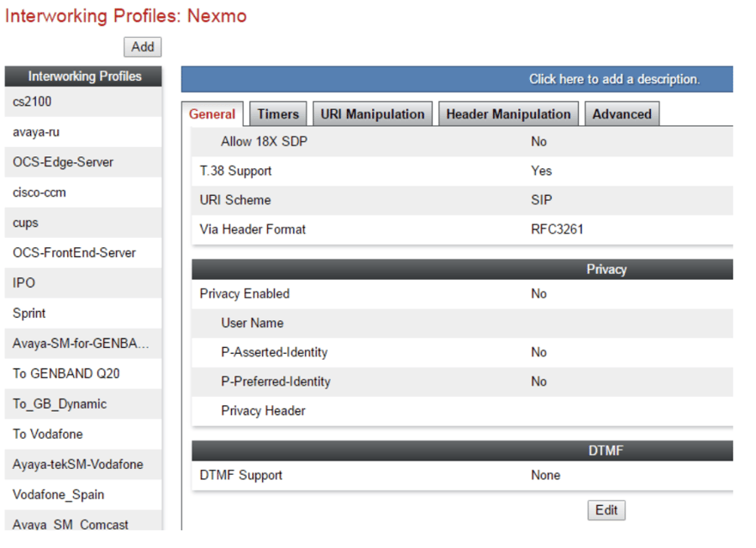Select the IPO profile
The width and height of the screenshot is (756, 548).
click(x=83, y=282)
